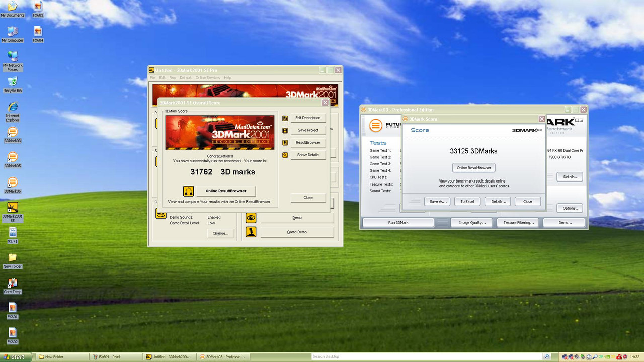Select 3DMark2001 SE desktop shortcut
The width and height of the screenshot is (644, 362).
[13, 212]
